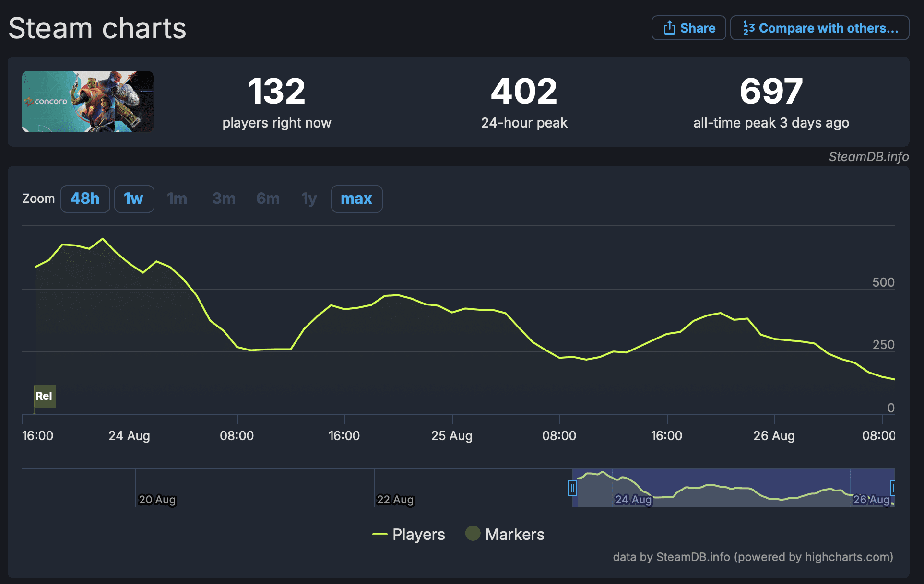The width and height of the screenshot is (924, 584).
Task: Click the 24 Aug label on main axis
Action: click(x=130, y=436)
